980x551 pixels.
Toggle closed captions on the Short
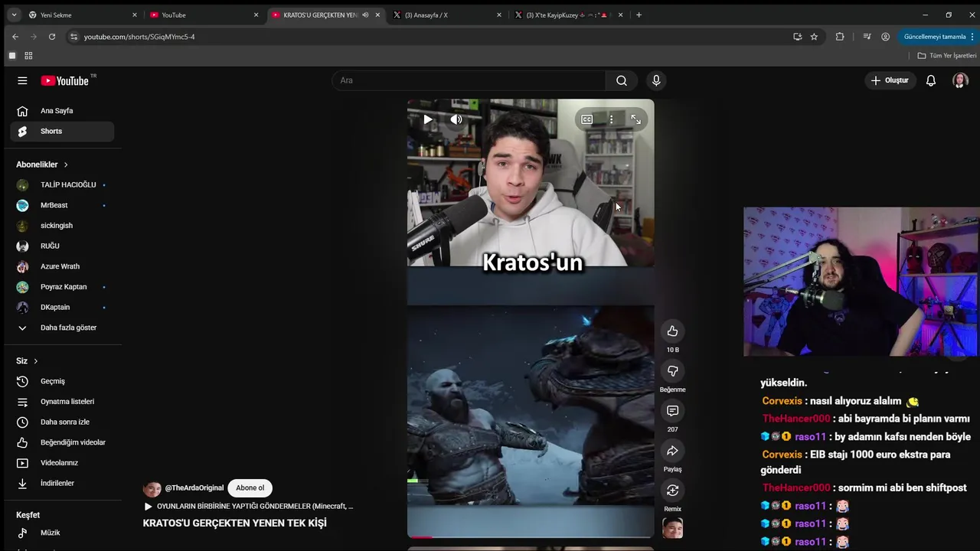586,119
